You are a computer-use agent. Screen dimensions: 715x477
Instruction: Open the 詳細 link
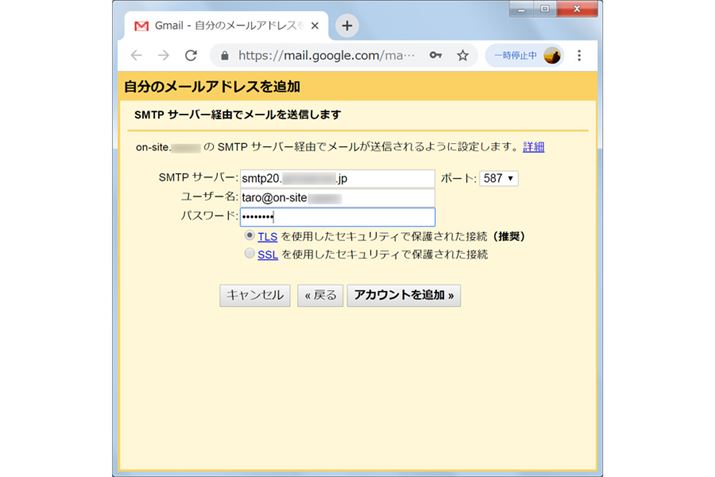(534, 147)
